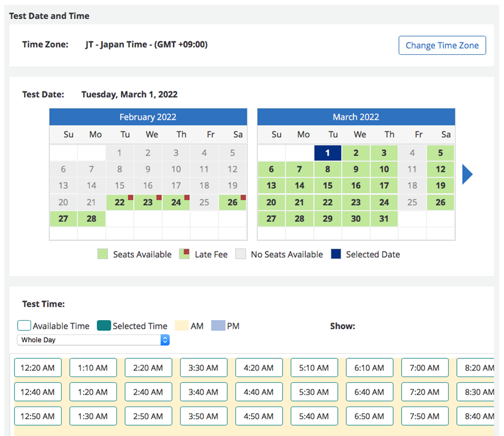The height and width of the screenshot is (436, 504).
Task: Select the 3:30 AM time slot
Action: 204,368
